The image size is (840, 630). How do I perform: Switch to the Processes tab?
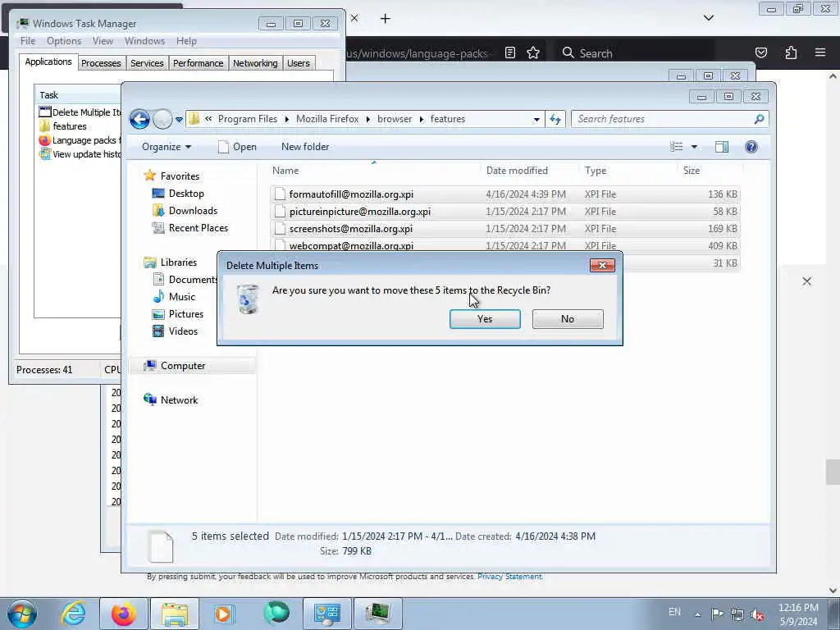point(101,63)
